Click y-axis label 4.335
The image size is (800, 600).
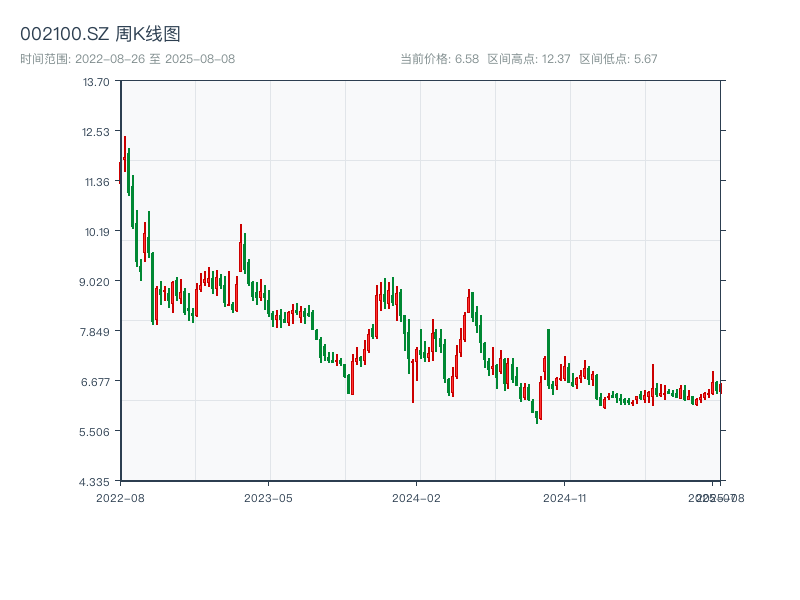[x=94, y=482]
